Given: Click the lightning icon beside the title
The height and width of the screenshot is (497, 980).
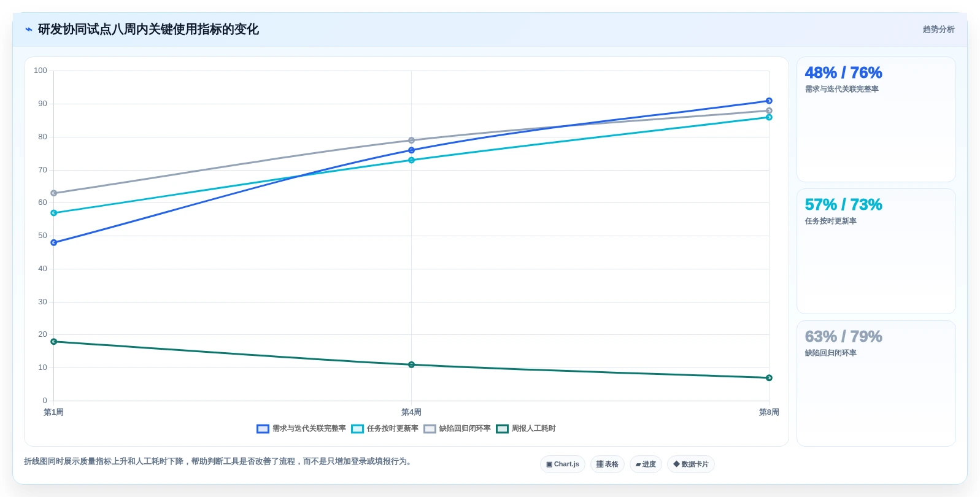Looking at the screenshot, I should pos(28,29).
